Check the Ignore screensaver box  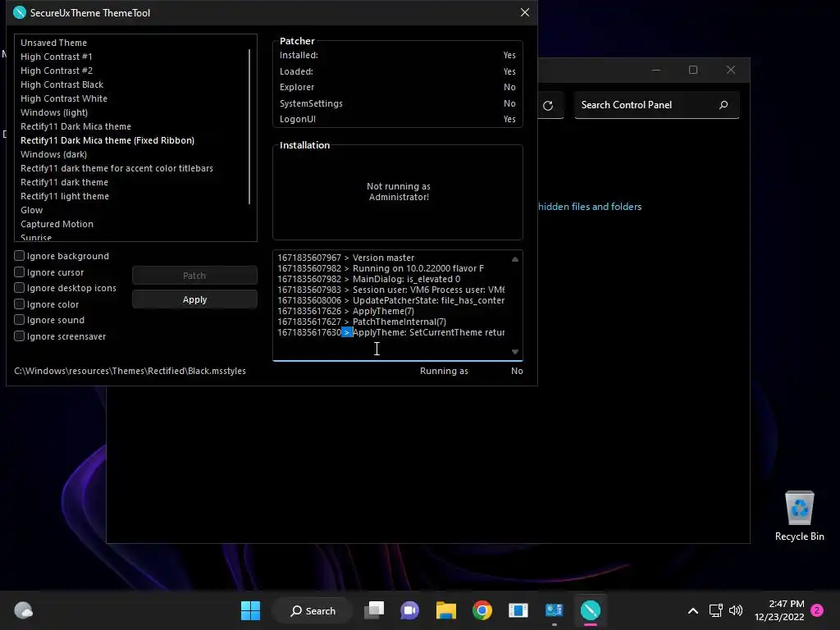[20, 336]
